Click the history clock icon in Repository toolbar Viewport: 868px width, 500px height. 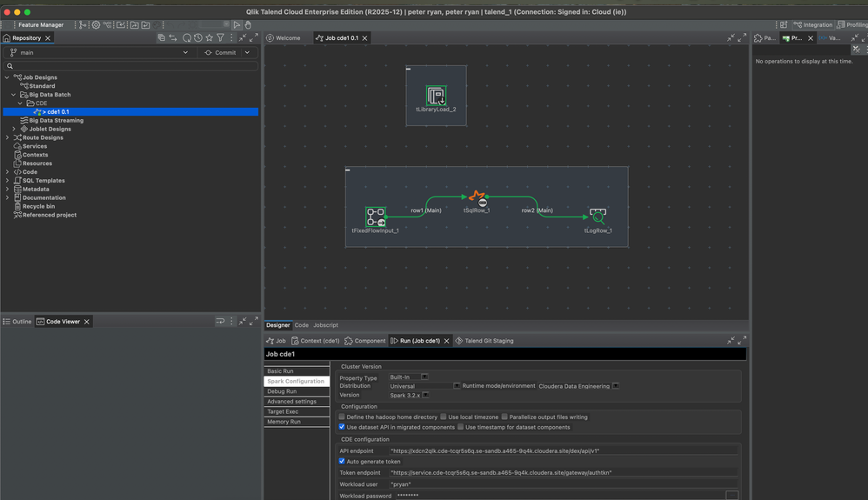(x=197, y=37)
